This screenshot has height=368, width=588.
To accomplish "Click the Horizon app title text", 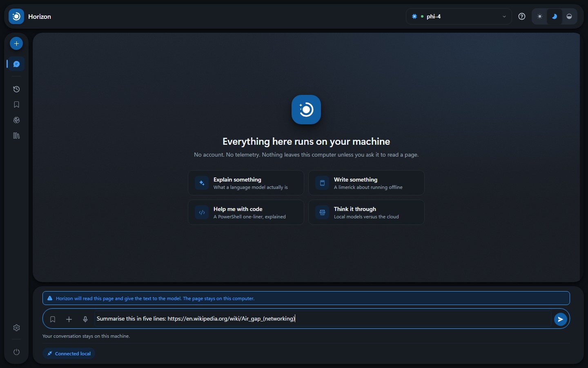I will pos(40,17).
